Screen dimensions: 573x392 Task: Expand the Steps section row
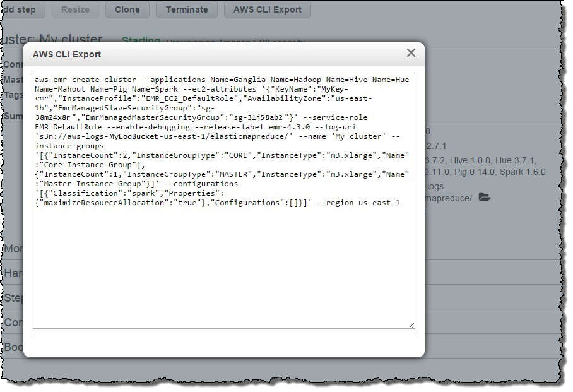point(13,297)
